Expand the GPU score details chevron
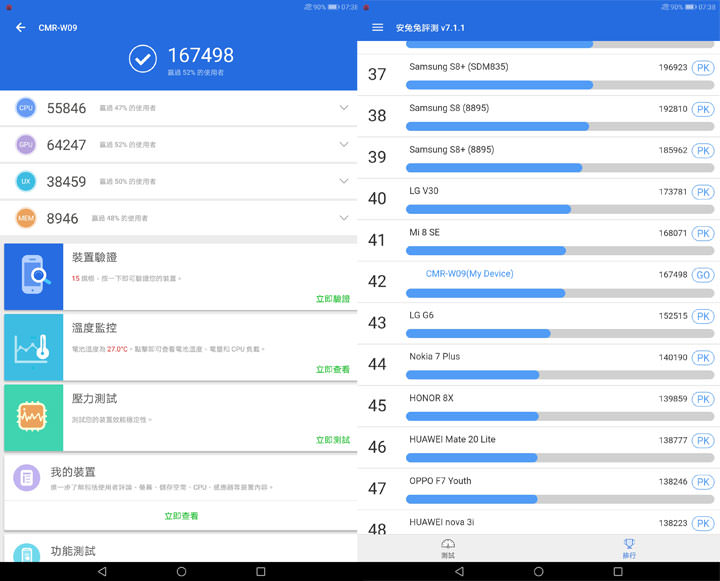This screenshot has width=720, height=581. coord(343,145)
